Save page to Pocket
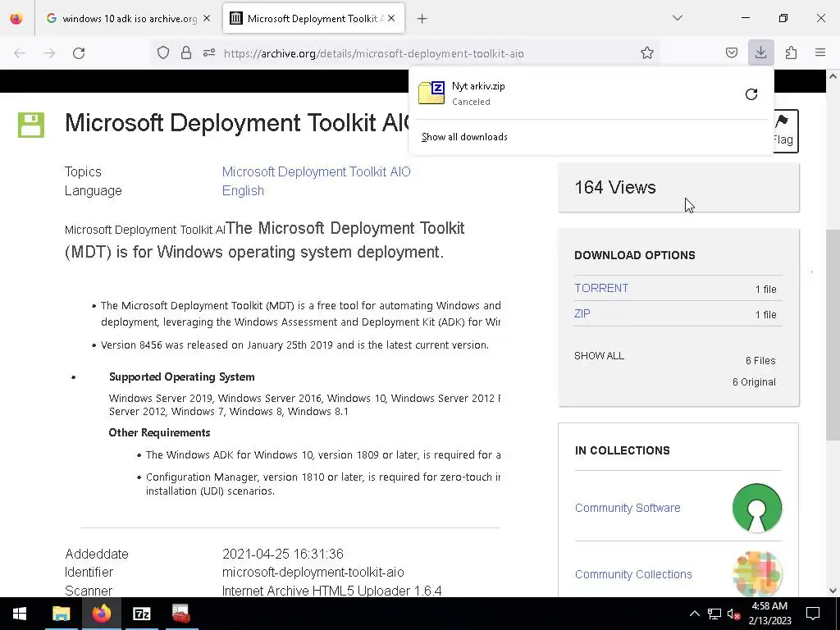Image resolution: width=840 pixels, height=630 pixels. [x=731, y=52]
